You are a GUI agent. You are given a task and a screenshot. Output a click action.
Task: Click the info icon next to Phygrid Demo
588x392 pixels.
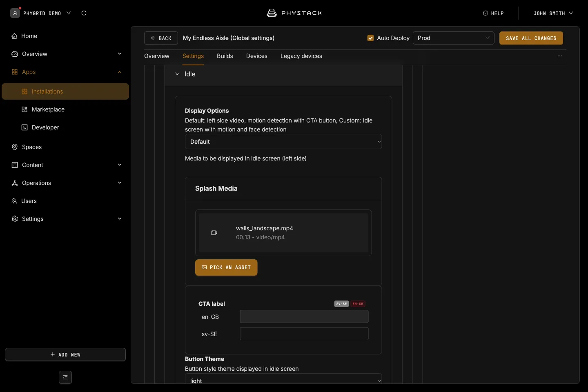(84, 13)
